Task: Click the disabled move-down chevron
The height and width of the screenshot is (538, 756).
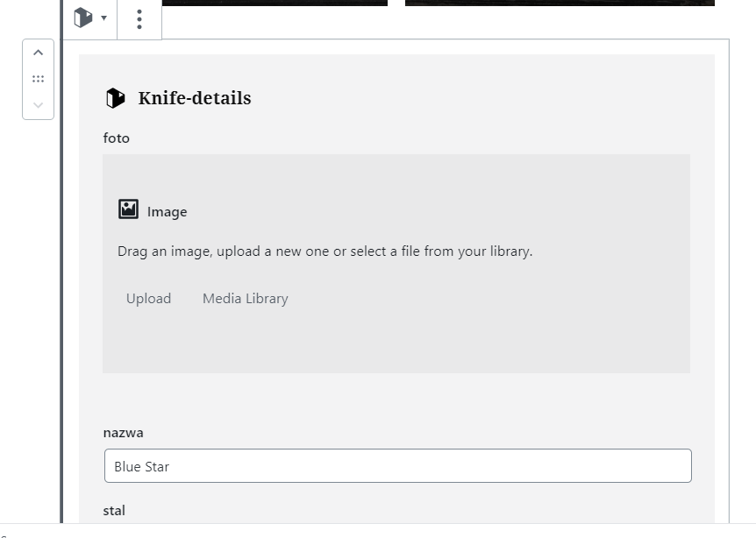Action: pyautogui.click(x=38, y=105)
